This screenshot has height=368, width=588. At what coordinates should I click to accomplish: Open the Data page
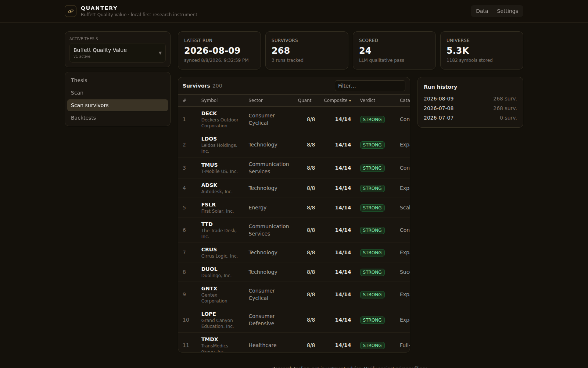point(482,11)
